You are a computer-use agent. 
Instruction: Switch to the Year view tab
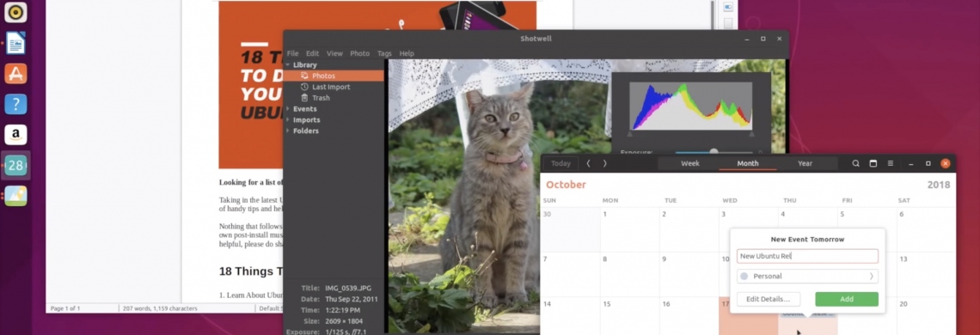click(x=805, y=164)
